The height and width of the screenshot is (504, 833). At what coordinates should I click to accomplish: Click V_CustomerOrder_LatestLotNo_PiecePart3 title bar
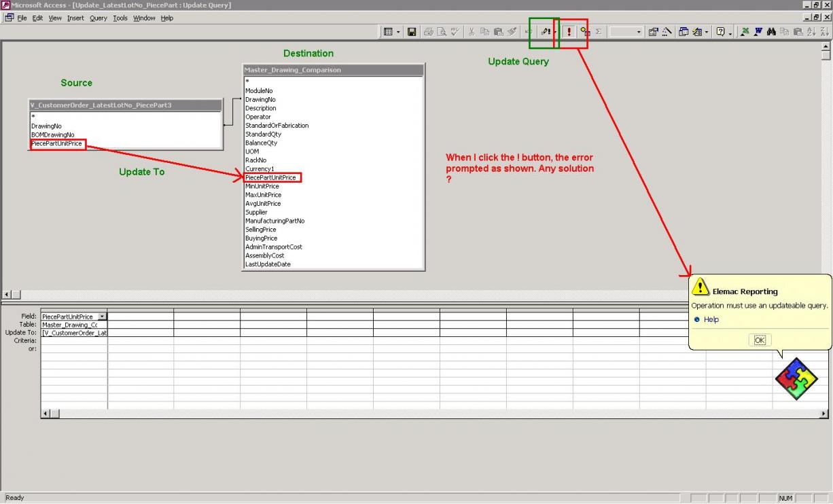pos(126,105)
